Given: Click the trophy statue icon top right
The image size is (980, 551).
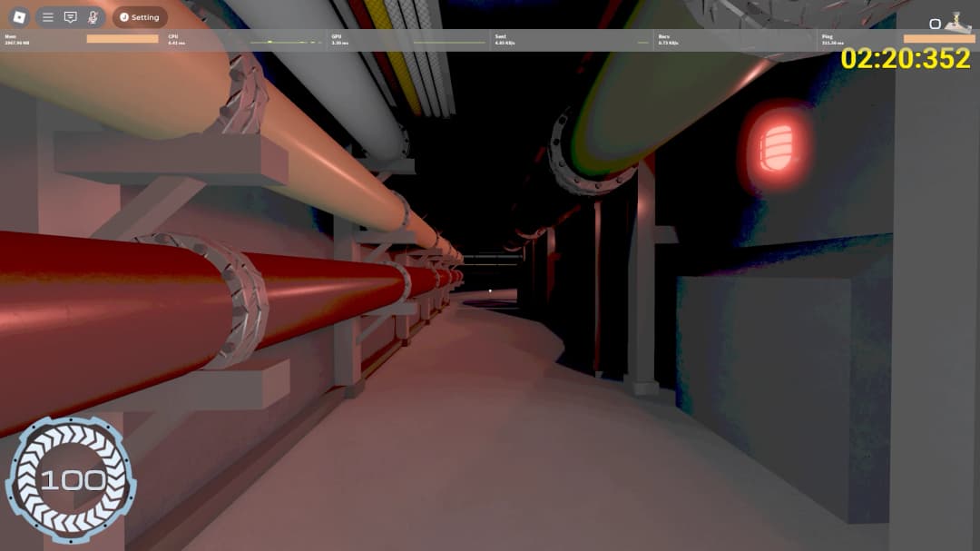Looking at the screenshot, I should point(958,22).
